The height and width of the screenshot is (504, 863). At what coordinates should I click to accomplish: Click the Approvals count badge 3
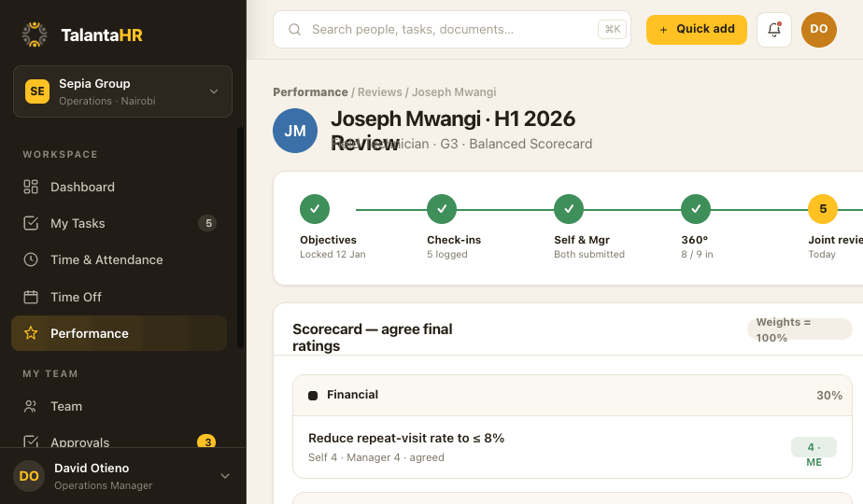[206, 441]
